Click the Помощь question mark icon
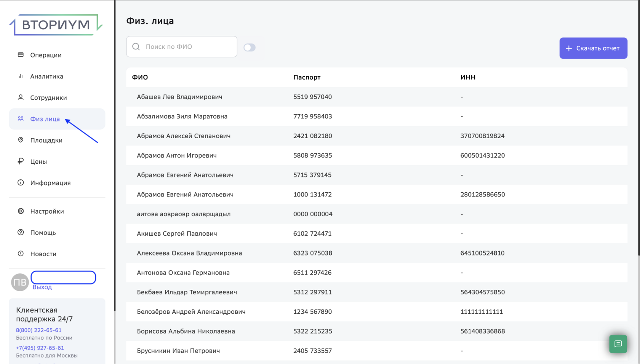Screen dimensions: 640x364 pyautogui.click(x=21, y=232)
